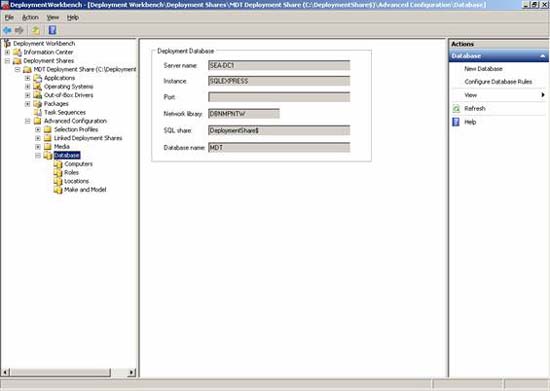Click the Help action label
Viewport: 550px width, 391px height.
(470, 122)
